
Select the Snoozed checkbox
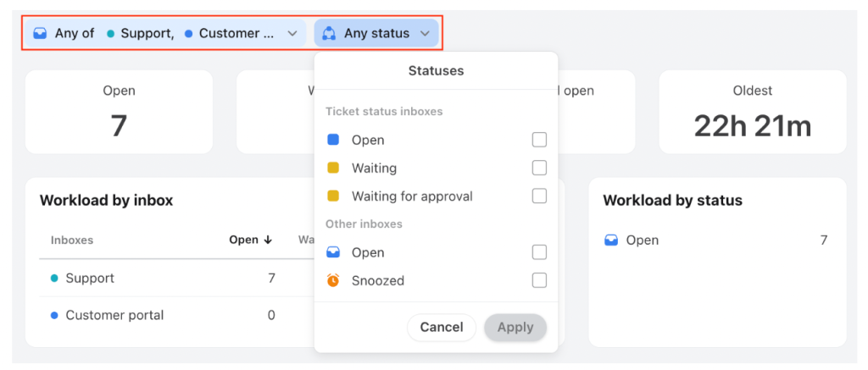point(539,280)
